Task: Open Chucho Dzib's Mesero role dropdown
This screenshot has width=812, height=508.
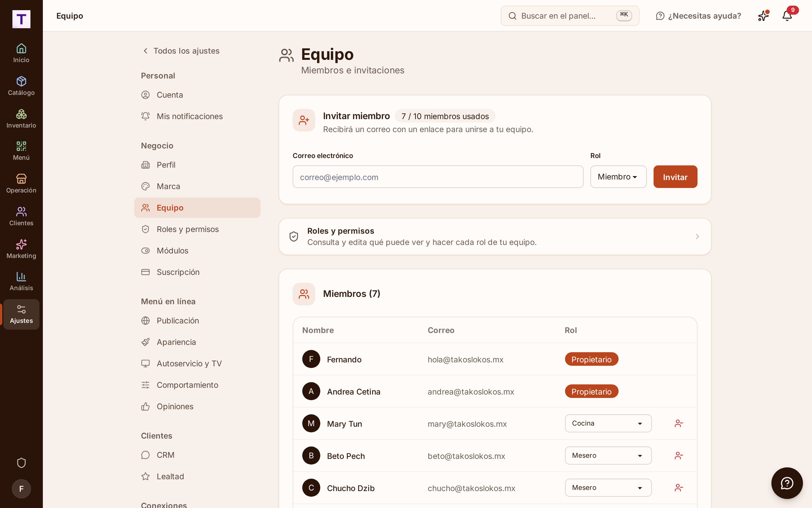Action: point(608,488)
